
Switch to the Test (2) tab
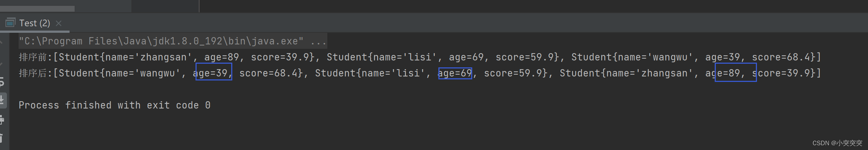[35, 23]
